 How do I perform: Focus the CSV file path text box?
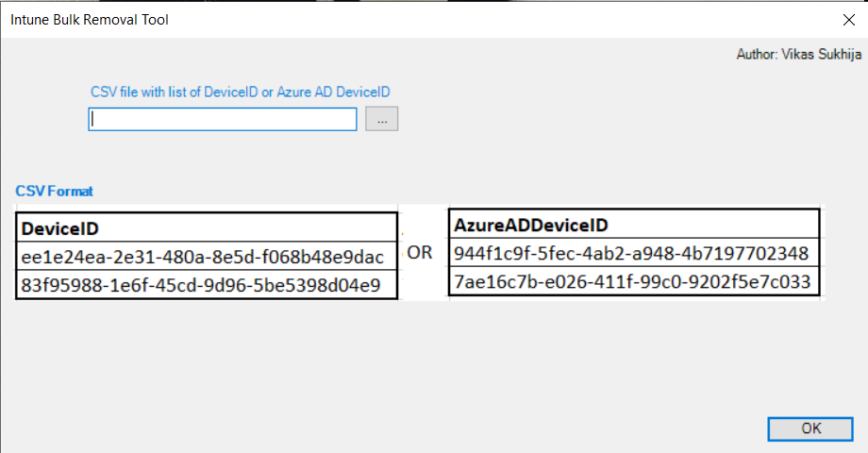click(x=223, y=119)
